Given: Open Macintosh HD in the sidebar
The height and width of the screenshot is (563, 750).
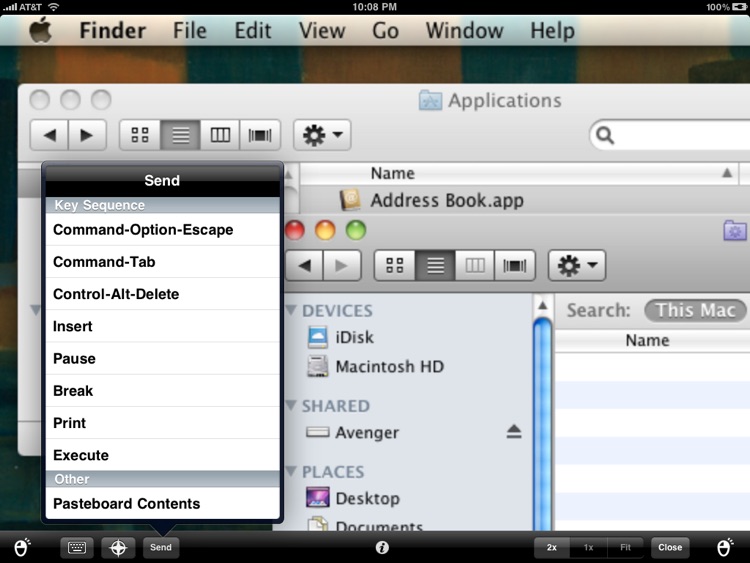Looking at the screenshot, I should coord(375,366).
